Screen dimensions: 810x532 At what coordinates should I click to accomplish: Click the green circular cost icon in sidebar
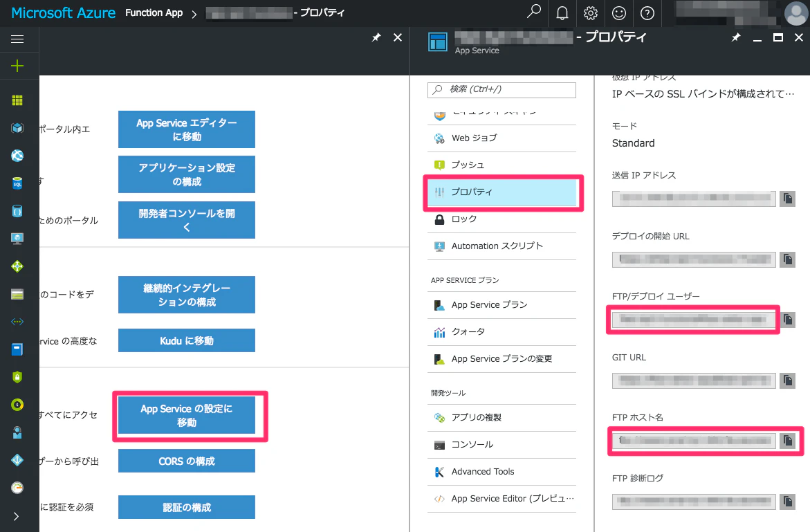tap(17, 405)
